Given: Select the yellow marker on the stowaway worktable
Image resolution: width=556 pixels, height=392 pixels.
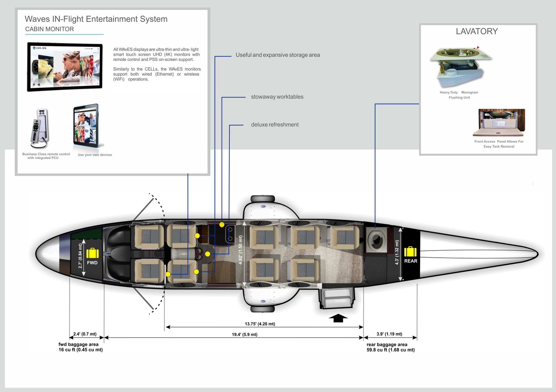Looking at the screenshot, I should (221, 224).
